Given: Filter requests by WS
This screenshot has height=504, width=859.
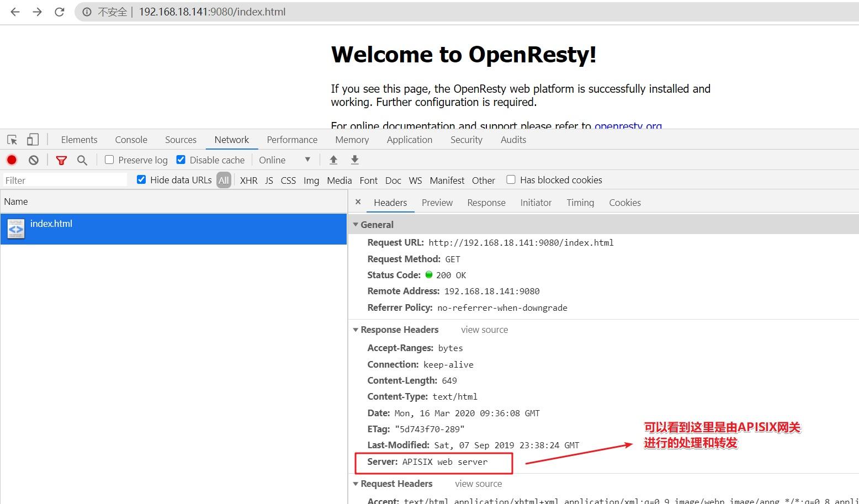Looking at the screenshot, I should coord(415,180).
